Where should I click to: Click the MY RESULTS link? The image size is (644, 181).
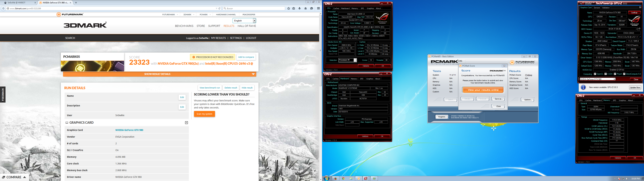219,38
